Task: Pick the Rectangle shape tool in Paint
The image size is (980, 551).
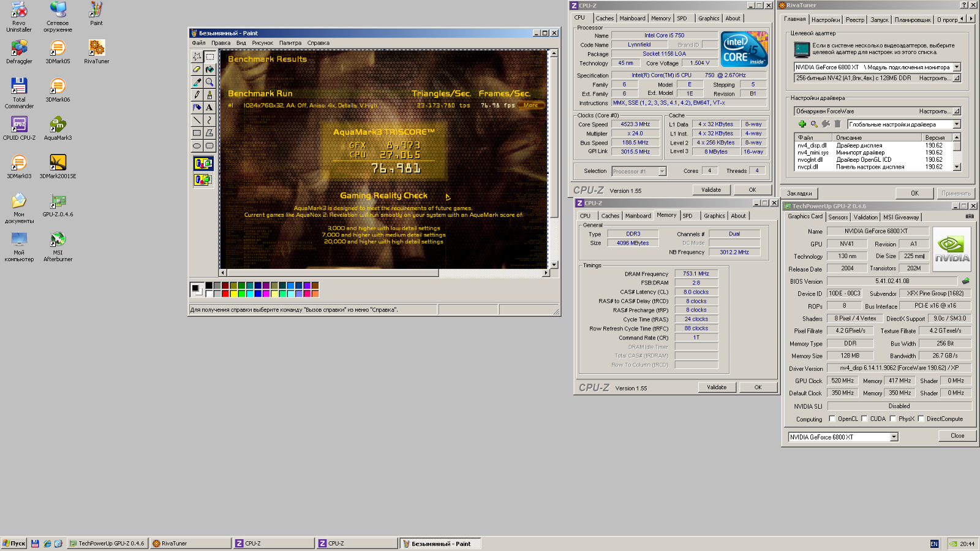Action: (x=197, y=133)
